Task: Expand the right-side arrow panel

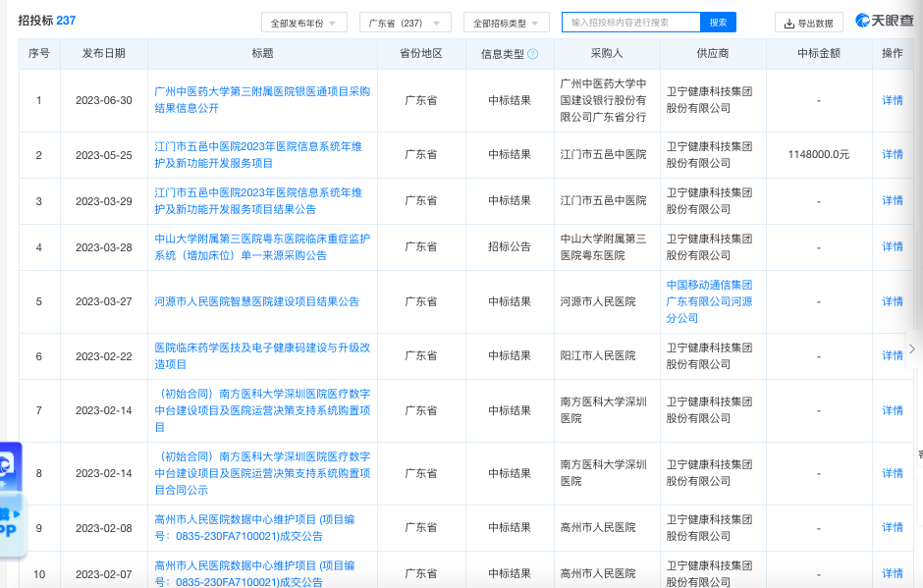Action: [x=912, y=349]
